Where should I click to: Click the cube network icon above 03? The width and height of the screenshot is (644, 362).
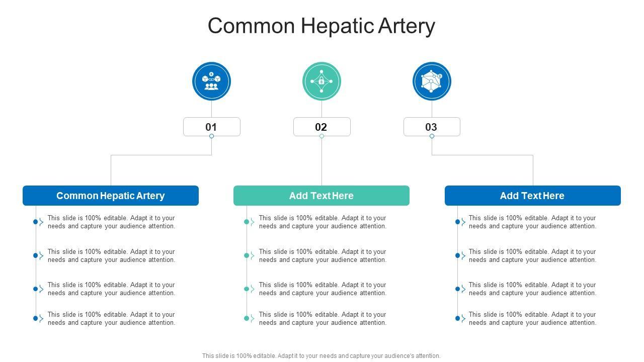point(432,81)
